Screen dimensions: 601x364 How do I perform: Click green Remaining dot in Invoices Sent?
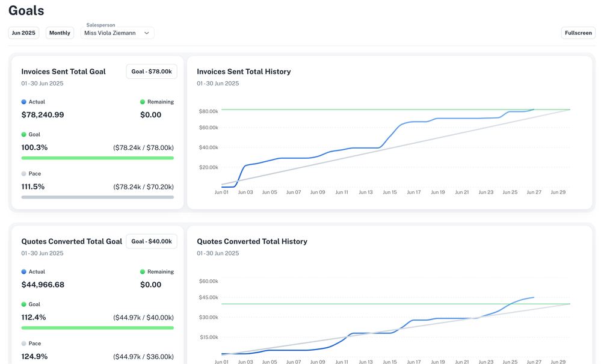tap(143, 102)
